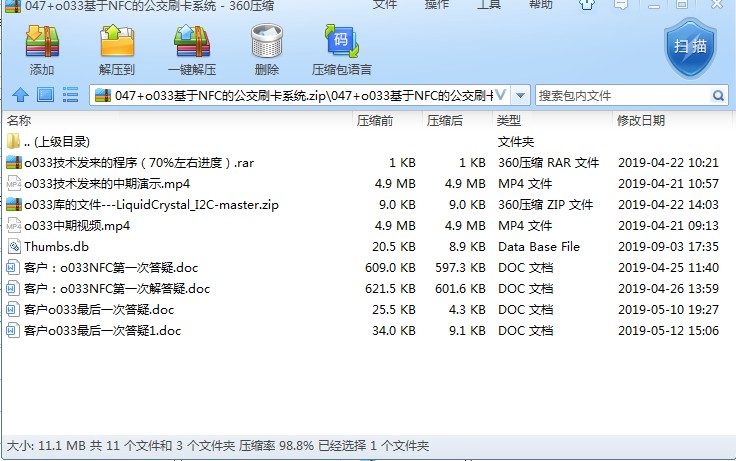Click the date 2019-04-22 14:03
The height and width of the screenshot is (461, 736).
point(668,205)
